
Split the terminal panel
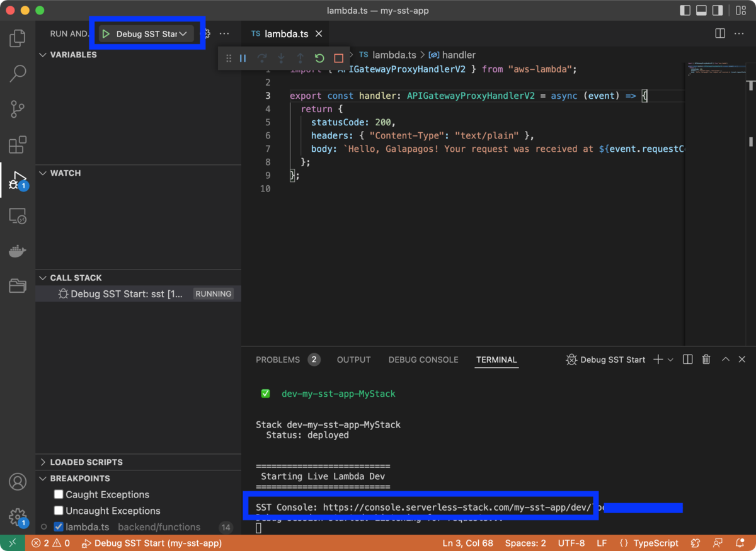click(x=687, y=359)
